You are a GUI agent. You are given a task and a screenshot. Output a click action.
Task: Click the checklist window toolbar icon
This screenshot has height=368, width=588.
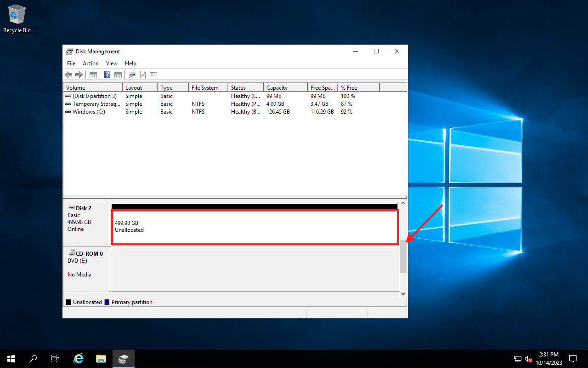pos(153,75)
